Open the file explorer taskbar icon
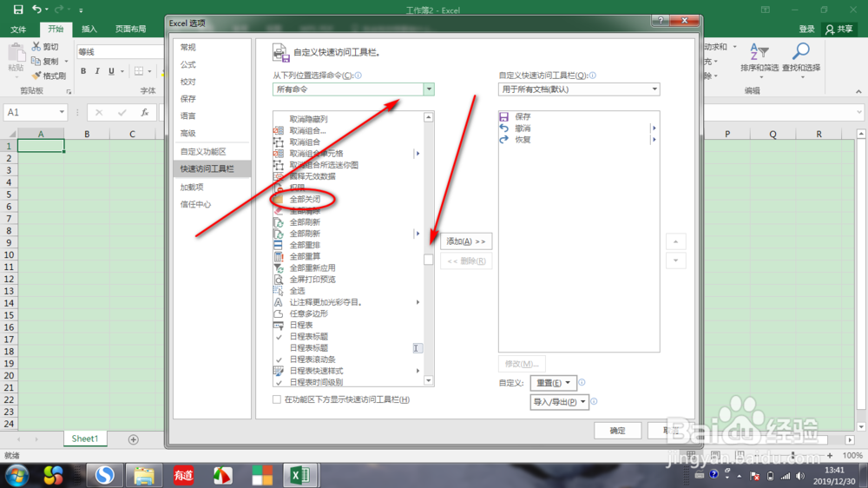Screen dimensions: 868x488 coord(144,475)
